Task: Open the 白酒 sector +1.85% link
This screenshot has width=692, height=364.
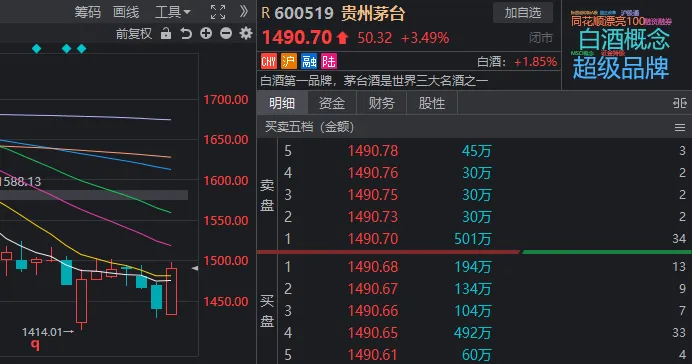Action: click(517, 61)
